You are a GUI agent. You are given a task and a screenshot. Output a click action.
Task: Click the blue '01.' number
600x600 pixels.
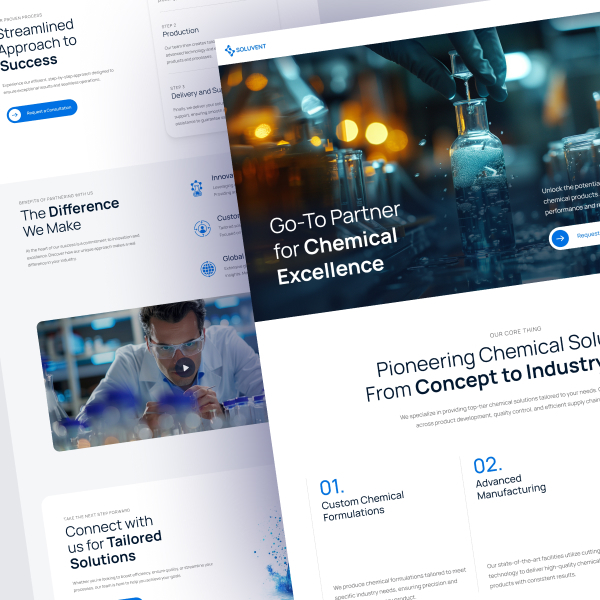pos(332,487)
